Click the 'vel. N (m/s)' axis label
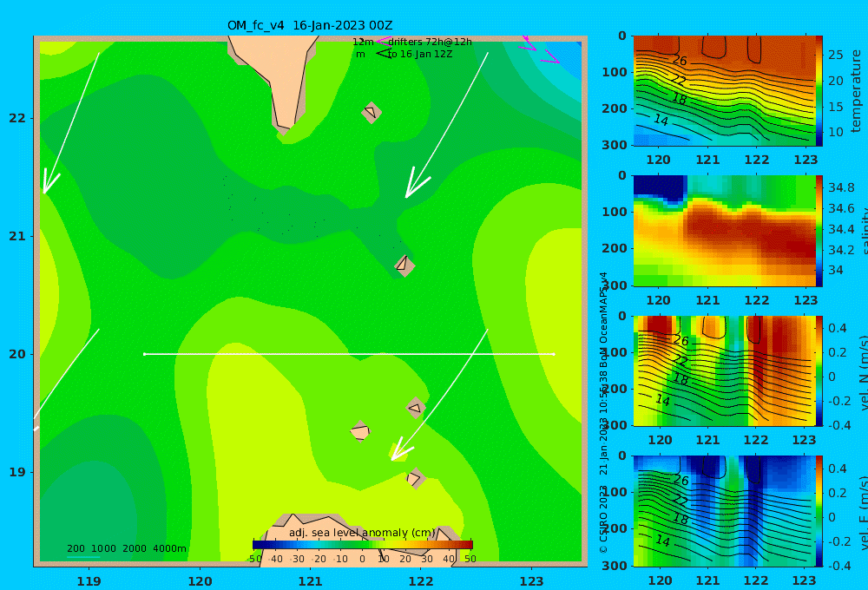 pyautogui.click(x=862, y=372)
